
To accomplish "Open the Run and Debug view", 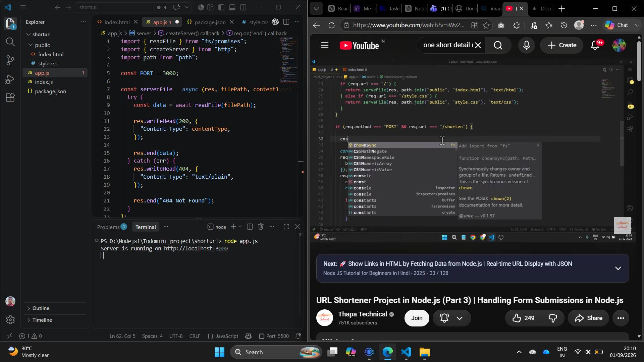I will pyautogui.click(x=10, y=79).
